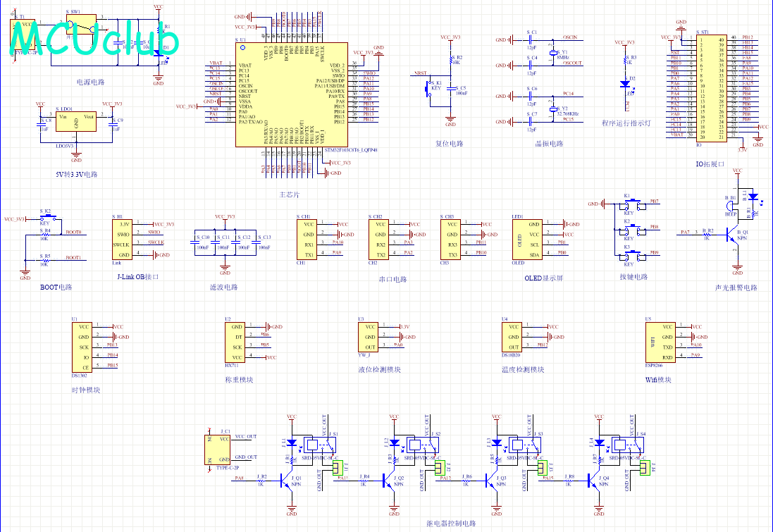Screen dimensions: 773x532
Task: Select the STM32F103C8T6 main chip symbol
Action: [x=292, y=94]
